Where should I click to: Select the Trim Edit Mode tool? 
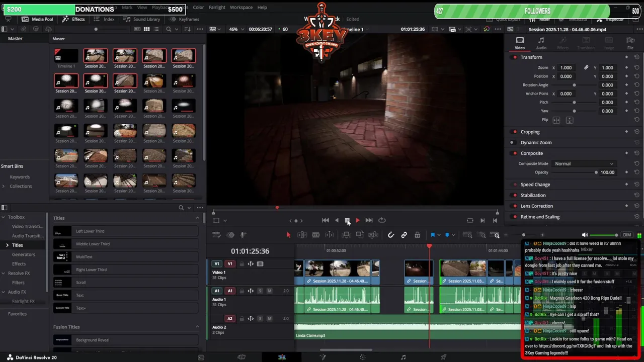pyautogui.click(x=302, y=235)
